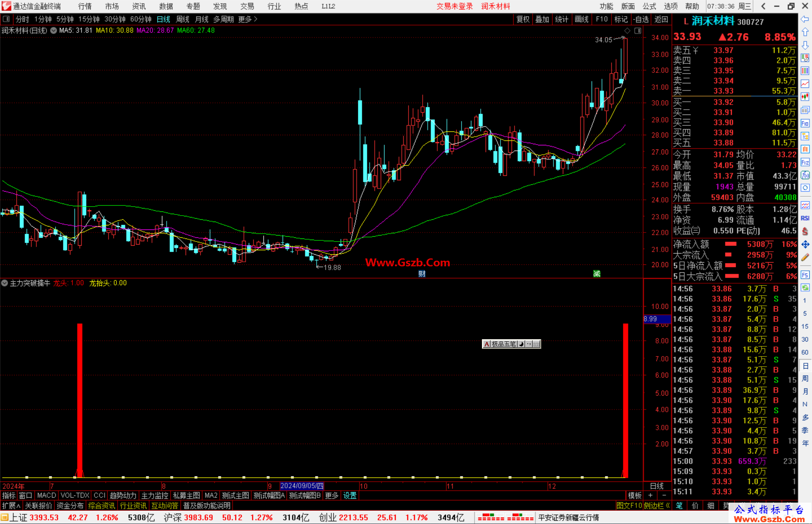812x524 pixels.
Task: Switch to the 资金分布 tab
Action: (70, 506)
